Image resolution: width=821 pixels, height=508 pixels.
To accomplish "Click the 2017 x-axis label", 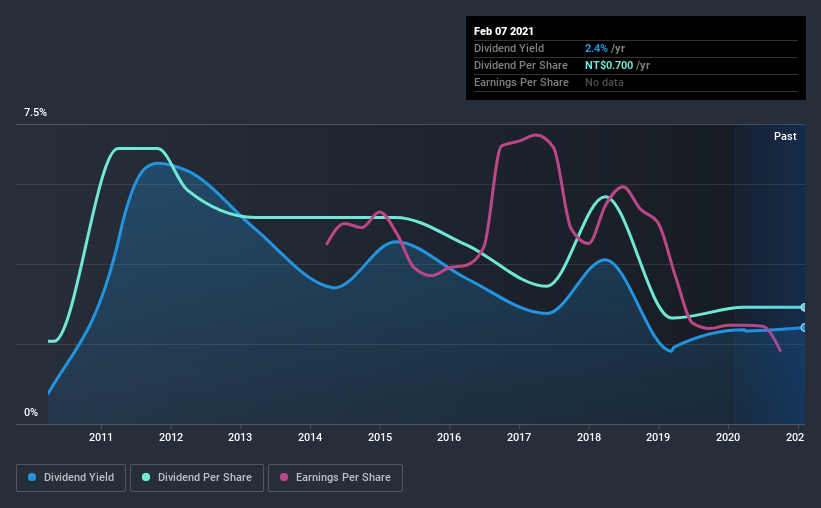I will (x=519, y=437).
